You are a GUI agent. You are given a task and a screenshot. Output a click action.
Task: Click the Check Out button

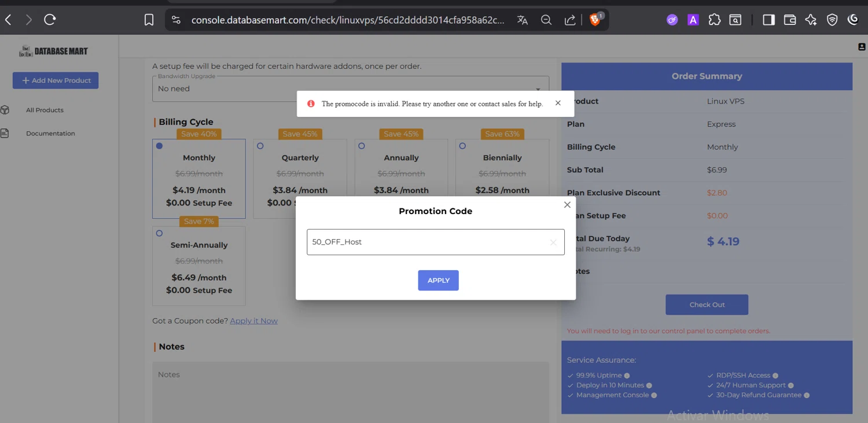[x=707, y=304]
